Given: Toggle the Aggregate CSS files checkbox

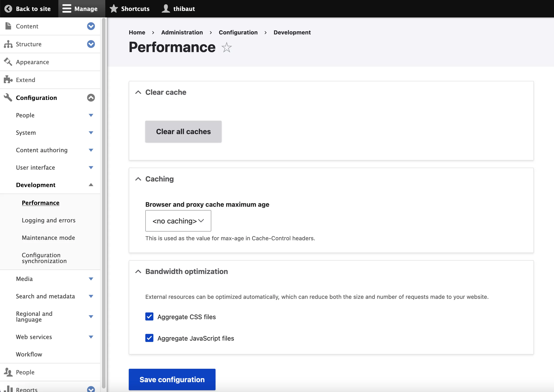Looking at the screenshot, I should coord(149,316).
